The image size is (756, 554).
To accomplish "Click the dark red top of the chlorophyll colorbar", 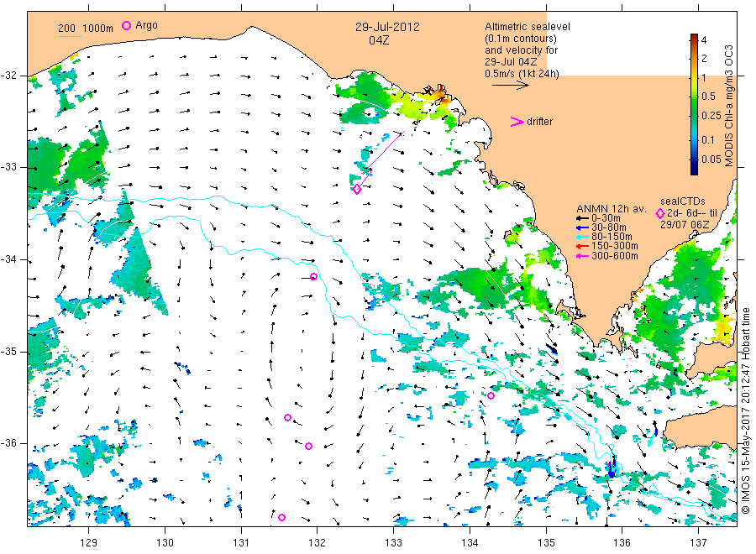I will [694, 37].
